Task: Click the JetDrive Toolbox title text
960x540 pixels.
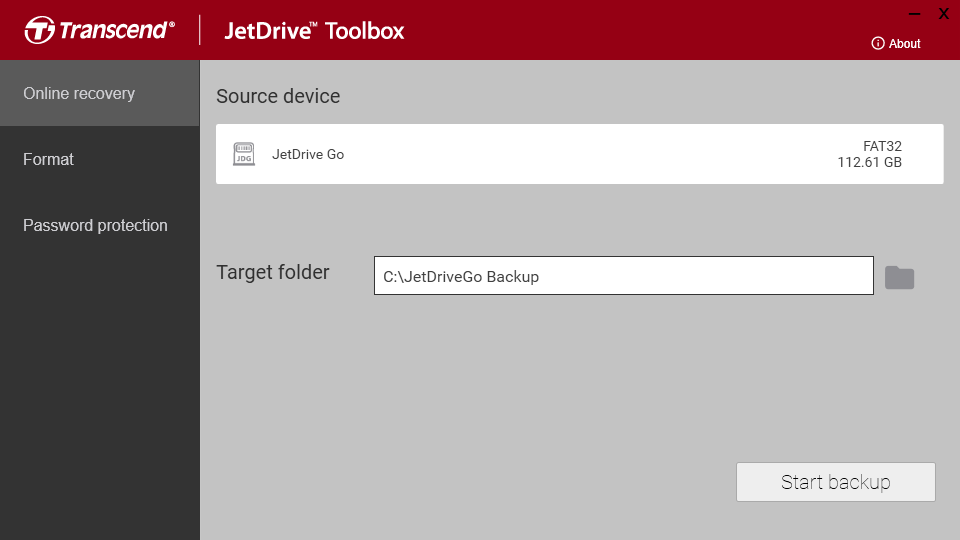Action: pos(314,31)
